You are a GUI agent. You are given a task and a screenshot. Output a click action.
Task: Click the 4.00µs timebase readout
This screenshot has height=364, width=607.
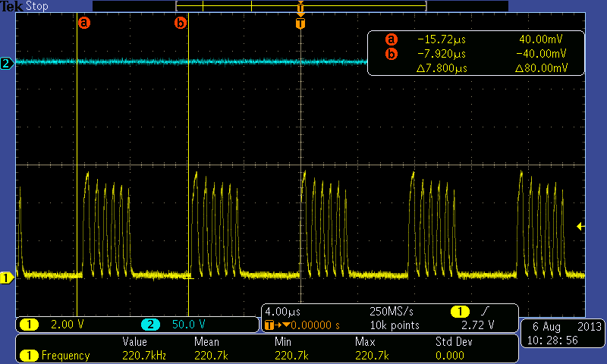coord(282,312)
